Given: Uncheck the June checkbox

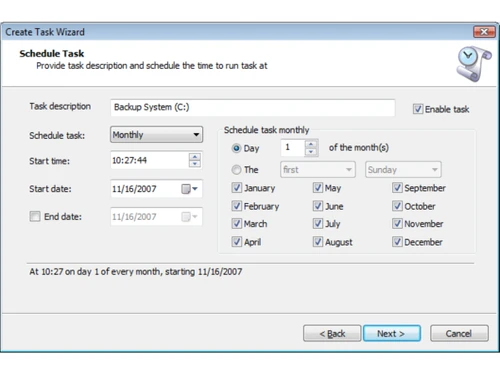Looking at the screenshot, I should pyautogui.click(x=318, y=206).
